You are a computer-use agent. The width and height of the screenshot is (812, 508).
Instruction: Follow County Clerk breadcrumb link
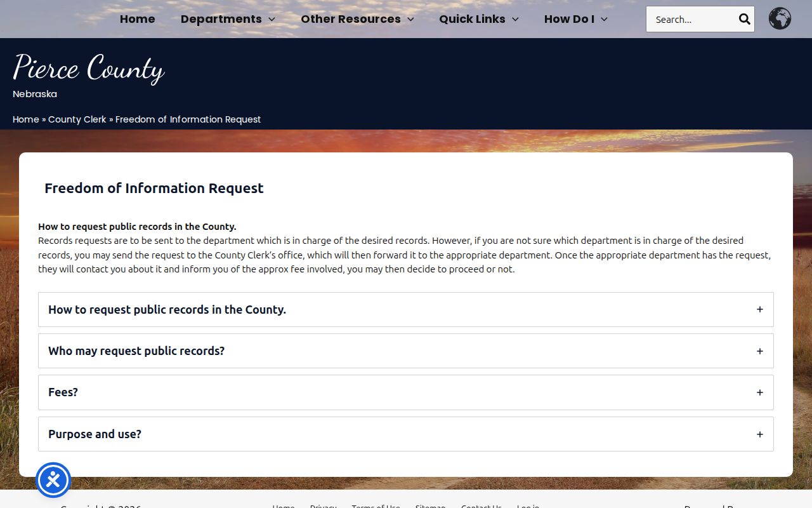pos(77,119)
